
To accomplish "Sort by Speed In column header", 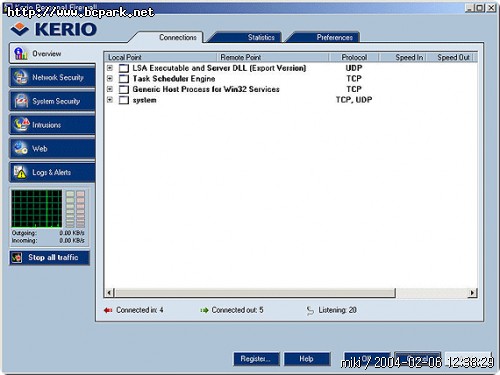I will click(403, 57).
